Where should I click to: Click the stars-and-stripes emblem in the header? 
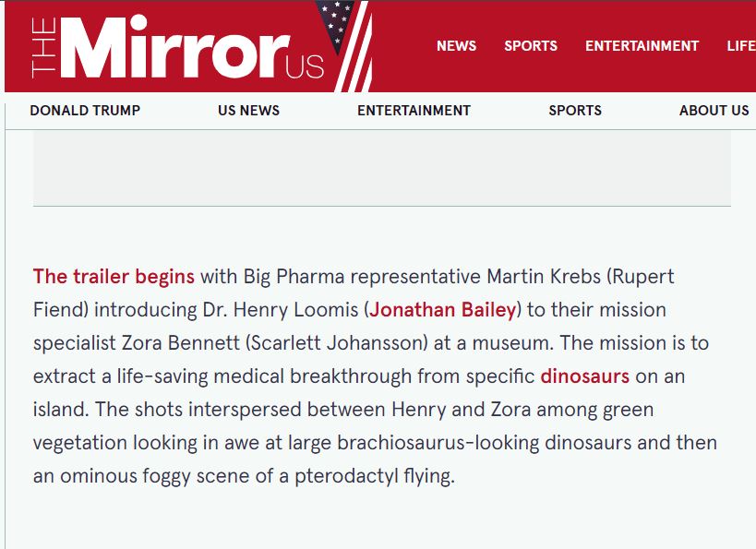(345, 46)
